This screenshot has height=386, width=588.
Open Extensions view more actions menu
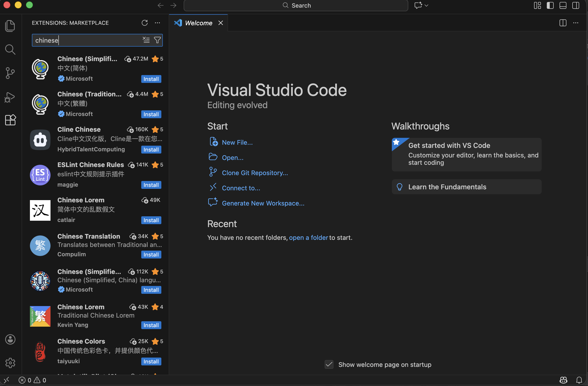click(x=157, y=23)
